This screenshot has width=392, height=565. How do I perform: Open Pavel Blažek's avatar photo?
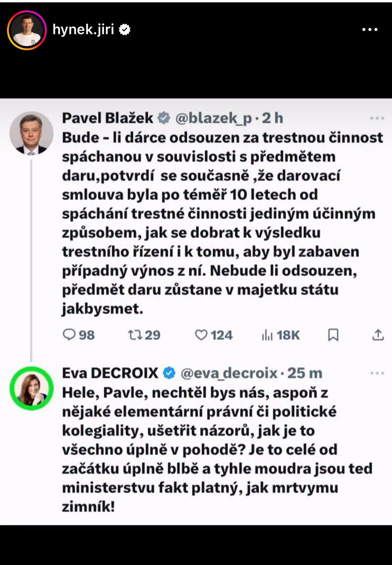31,133
